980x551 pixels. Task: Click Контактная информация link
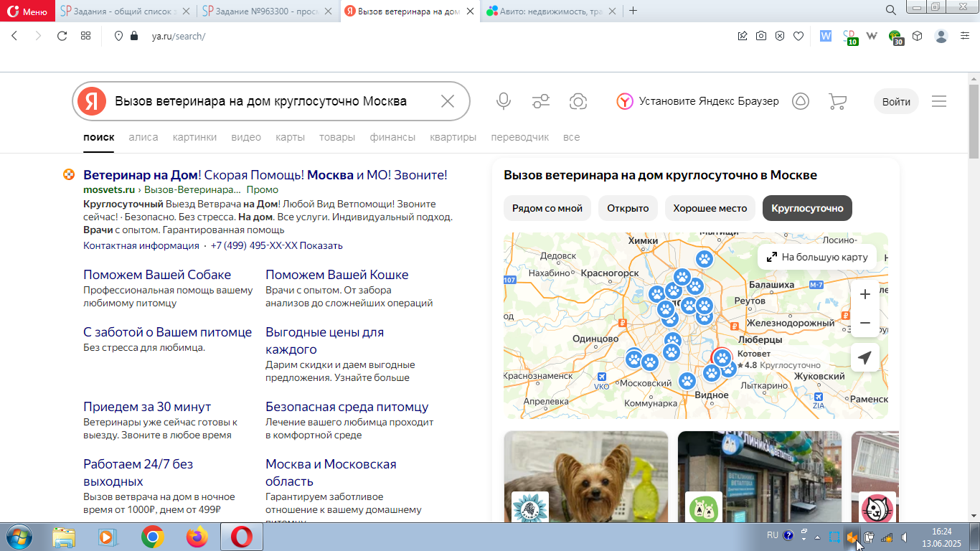tap(141, 245)
